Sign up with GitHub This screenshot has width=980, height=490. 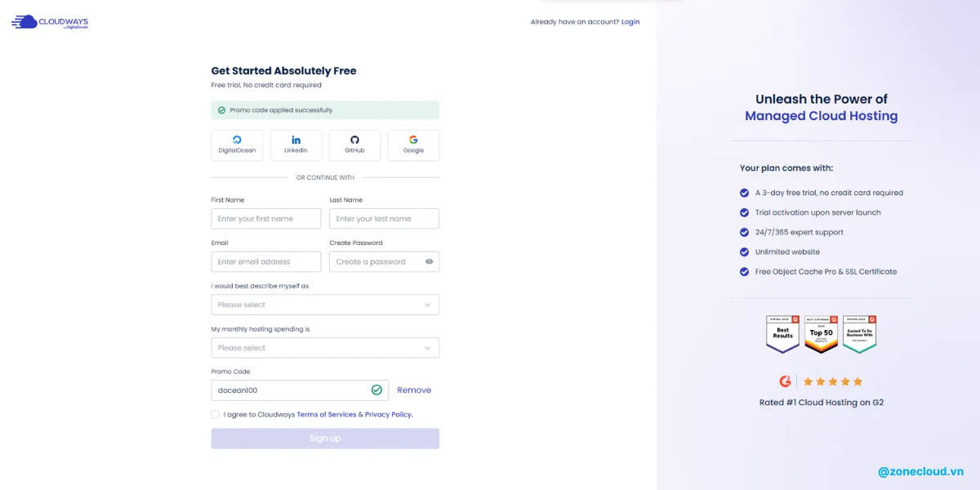point(354,145)
